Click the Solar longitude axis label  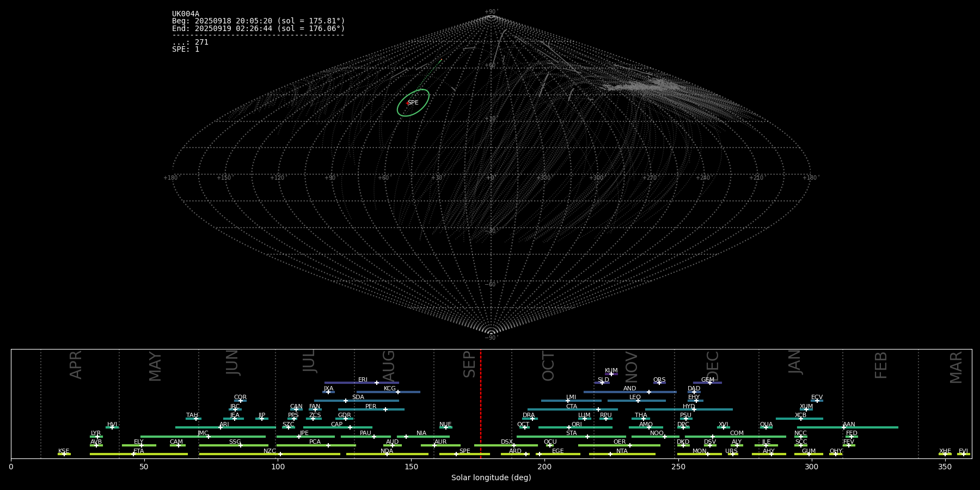click(x=491, y=478)
